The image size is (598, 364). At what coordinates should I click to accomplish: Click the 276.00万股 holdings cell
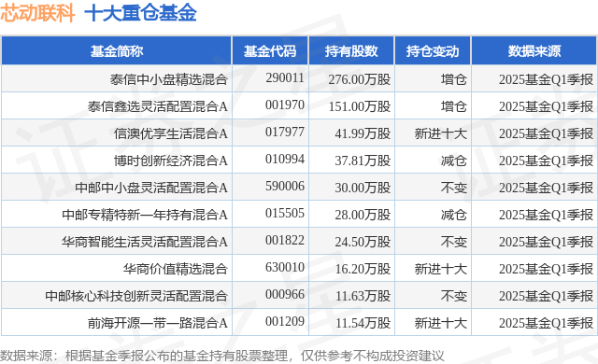click(x=360, y=79)
